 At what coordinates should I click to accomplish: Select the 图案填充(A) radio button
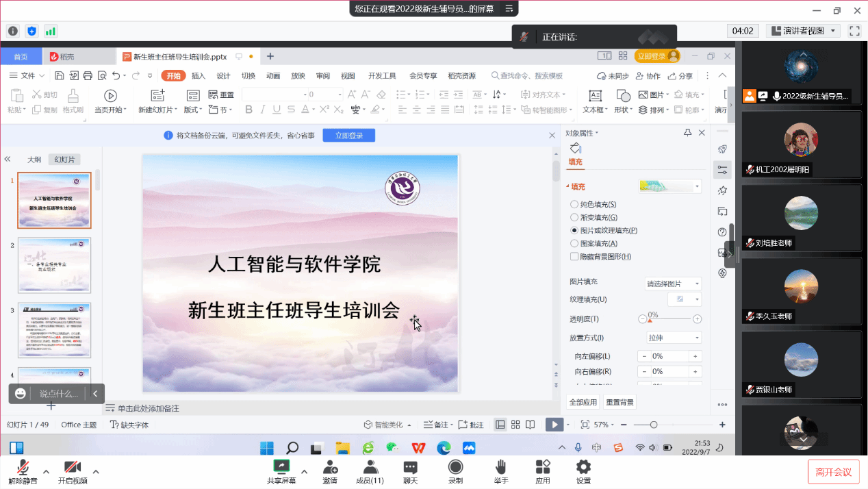(574, 243)
